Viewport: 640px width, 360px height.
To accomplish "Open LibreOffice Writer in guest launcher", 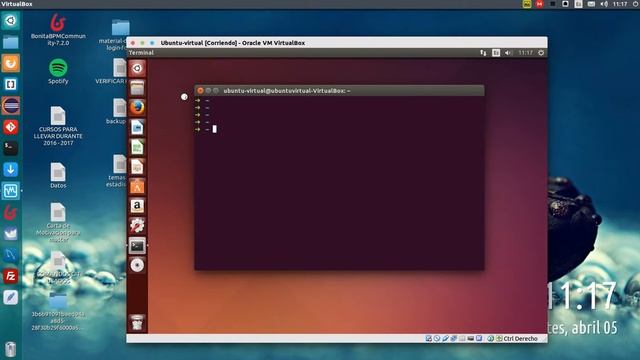I will pos(137,127).
